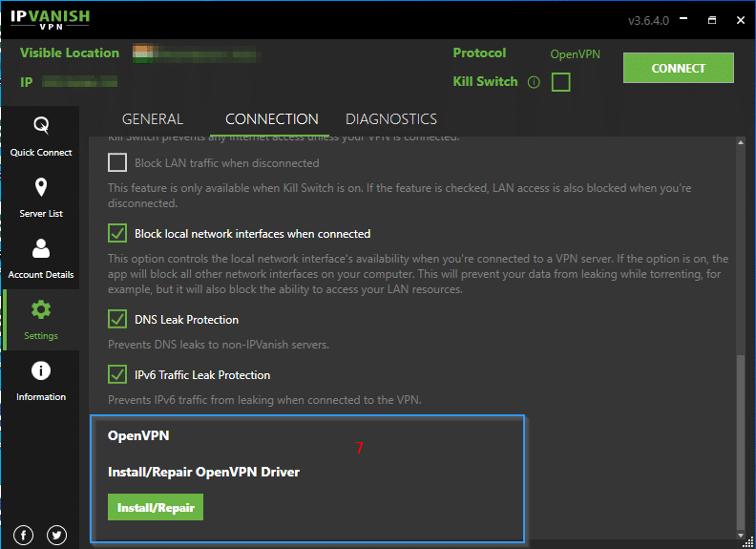Toggle IPv6 Traffic Leak Protection checkbox

(x=117, y=374)
